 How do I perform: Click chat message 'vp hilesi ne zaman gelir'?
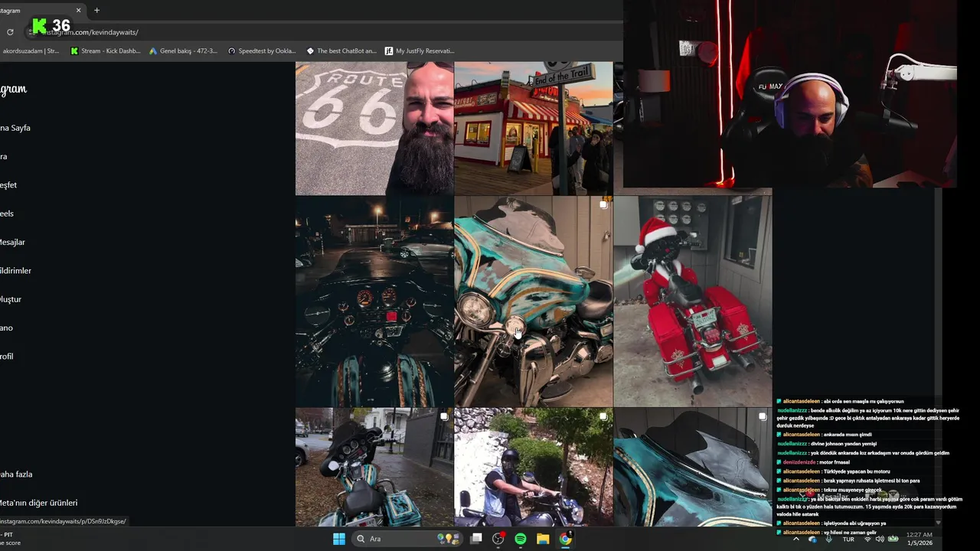tap(850, 532)
